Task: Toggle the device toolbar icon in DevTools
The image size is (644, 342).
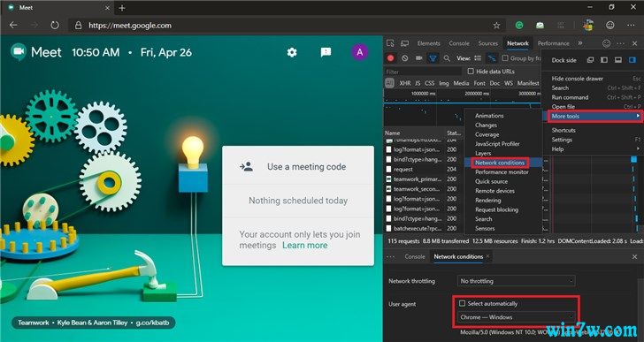Action: coord(404,43)
